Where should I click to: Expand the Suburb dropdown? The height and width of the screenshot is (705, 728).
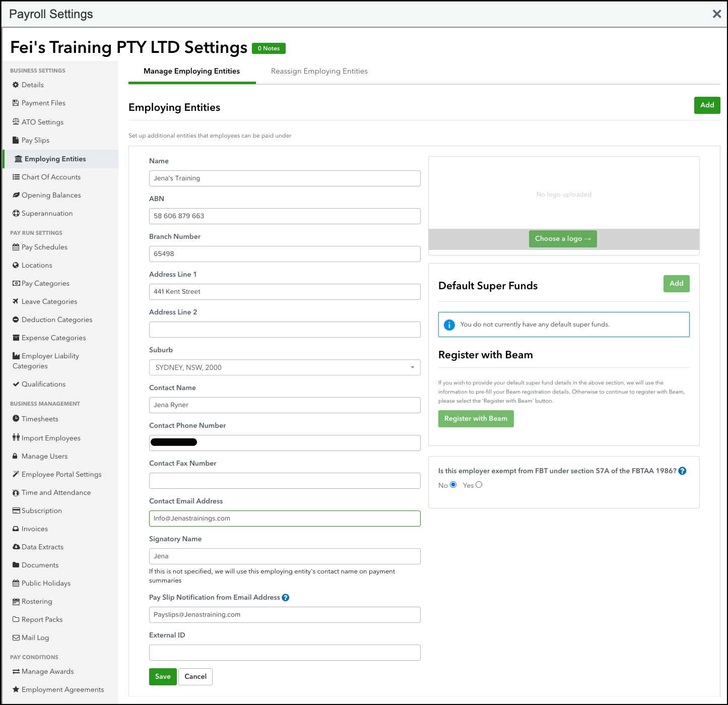pyautogui.click(x=412, y=367)
